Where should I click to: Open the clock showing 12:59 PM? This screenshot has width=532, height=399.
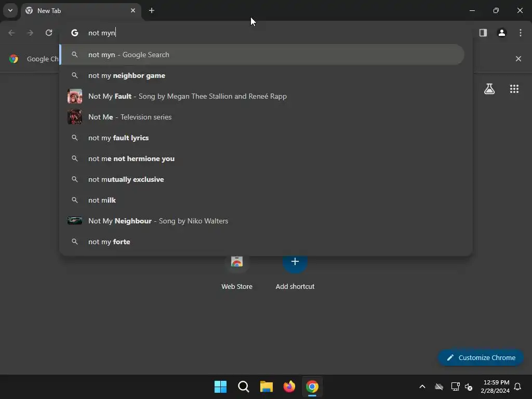[x=495, y=387]
